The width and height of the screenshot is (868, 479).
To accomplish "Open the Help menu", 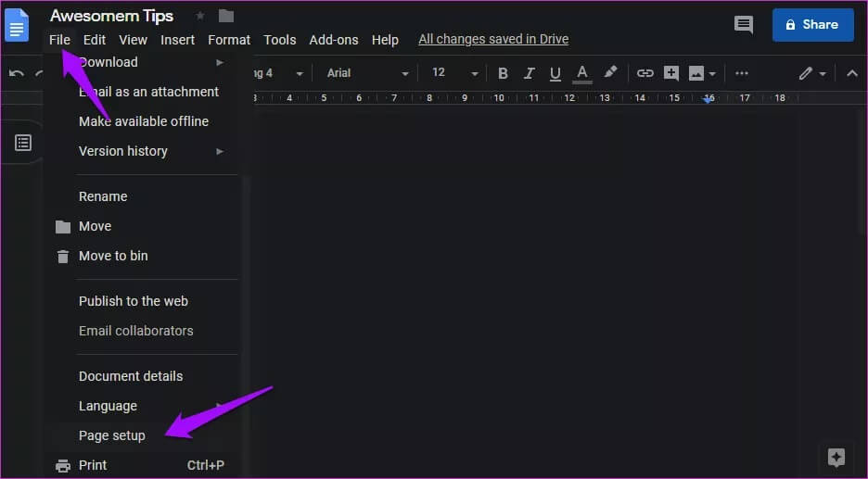I will [385, 40].
